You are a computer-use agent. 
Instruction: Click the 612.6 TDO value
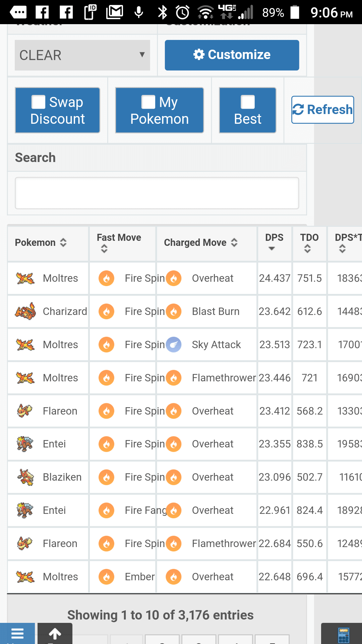(x=309, y=311)
